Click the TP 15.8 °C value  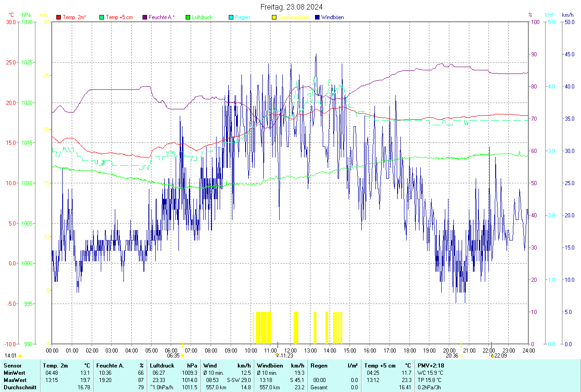pos(429,380)
